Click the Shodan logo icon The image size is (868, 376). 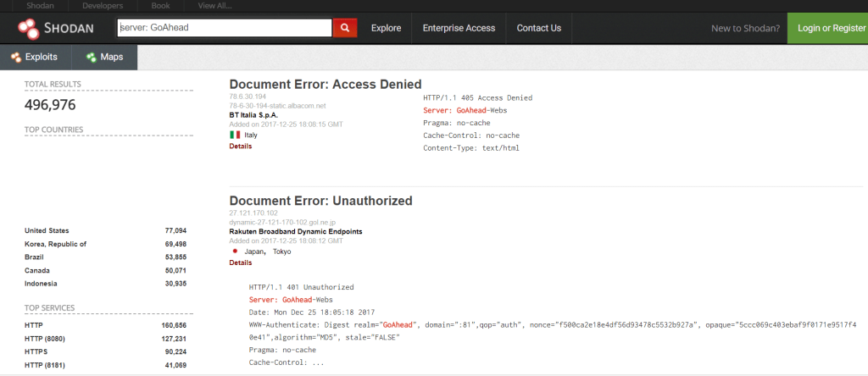pos(28,29)
